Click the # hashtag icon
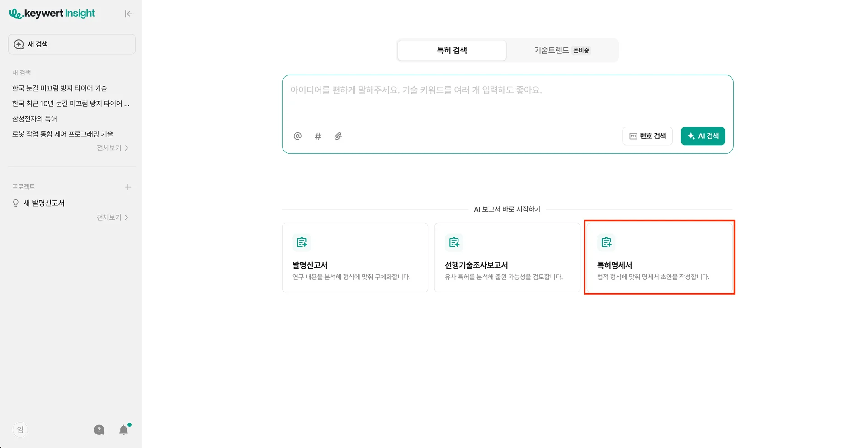The height and width of the screenshot is (448, 868). coord(318,136)
